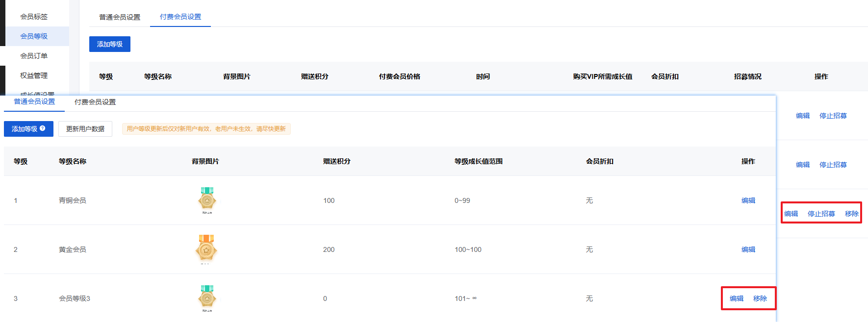Open 会员订单 in the sidebar
The width and height of the screenshot is (868, 322).
click(x=34, y=56)
